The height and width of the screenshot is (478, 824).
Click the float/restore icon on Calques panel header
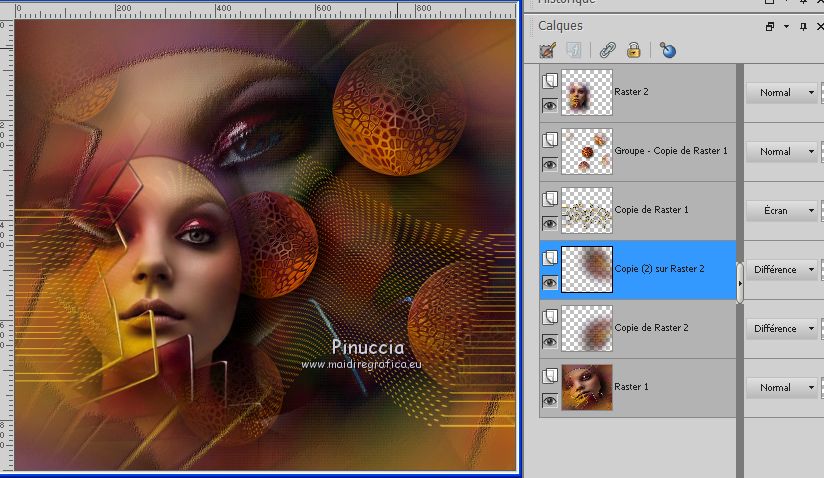770,26
